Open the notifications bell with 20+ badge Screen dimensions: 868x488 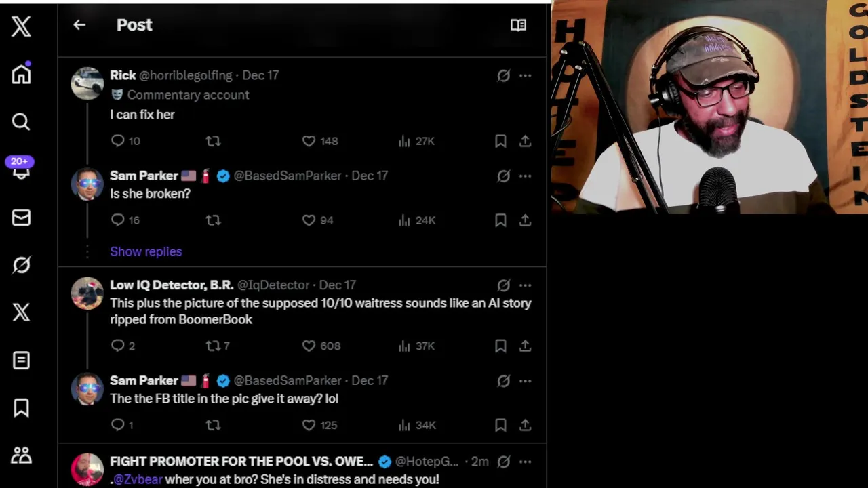coord(20,168)
